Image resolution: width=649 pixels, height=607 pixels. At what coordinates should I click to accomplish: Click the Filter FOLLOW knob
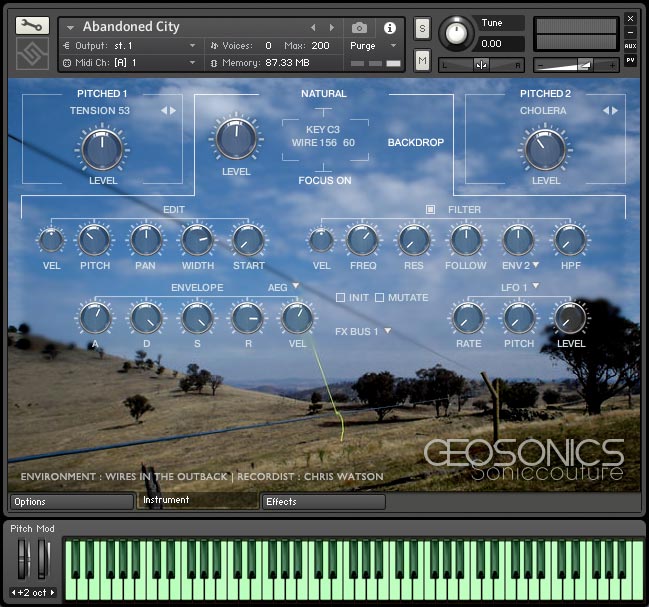466,240
